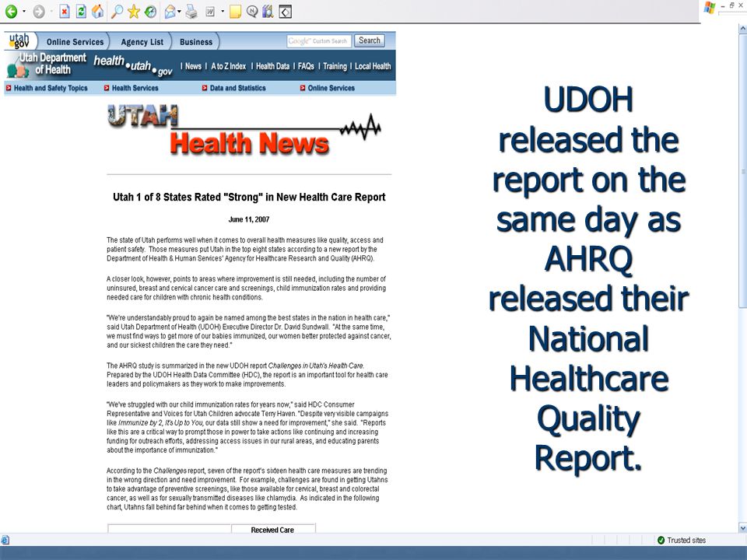This screenshot has width=747, height=560.
Task: Open the A to Z Index link
Action: pyautogui.click(x=228, y=66)
